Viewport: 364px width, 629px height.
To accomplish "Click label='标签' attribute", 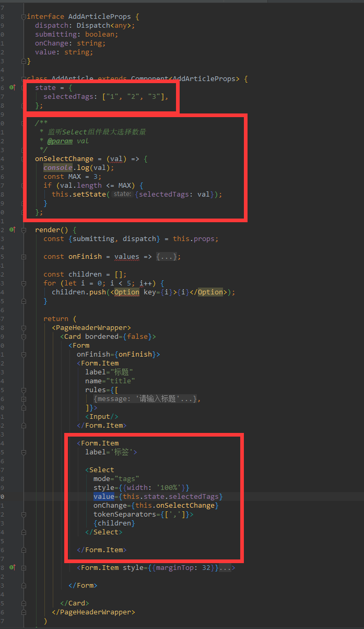I will point(110,452).
